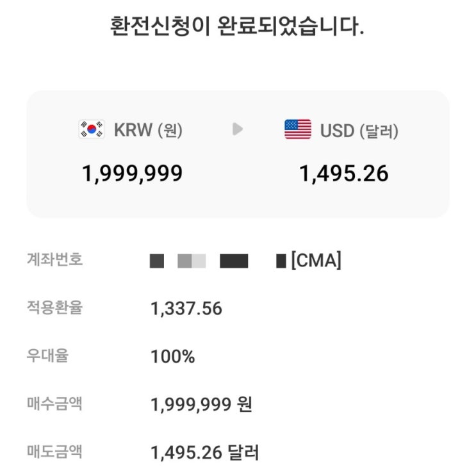Click the 적용환율 label

click(x=56, y=308)
